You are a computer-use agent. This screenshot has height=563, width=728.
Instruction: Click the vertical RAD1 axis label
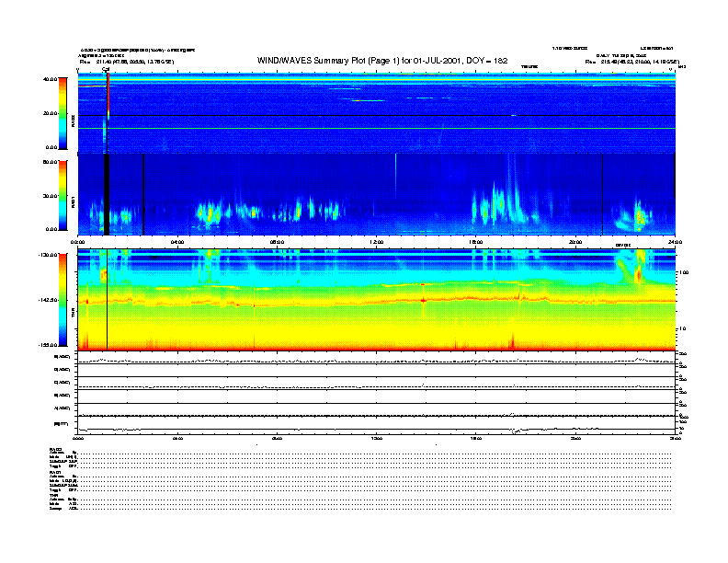pyautogui.click(x=73, y=202)
